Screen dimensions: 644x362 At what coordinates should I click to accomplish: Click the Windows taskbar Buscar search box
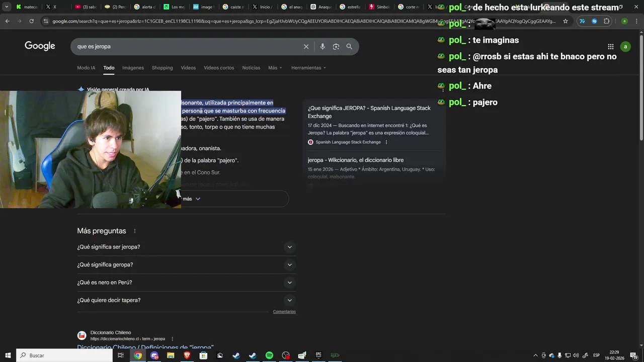pyautogui.click(x=64, y=355)
